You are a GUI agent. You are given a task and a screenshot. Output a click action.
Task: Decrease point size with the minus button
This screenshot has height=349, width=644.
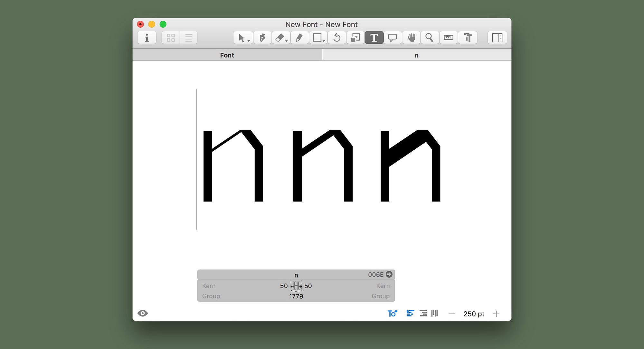tap(451, 314)
